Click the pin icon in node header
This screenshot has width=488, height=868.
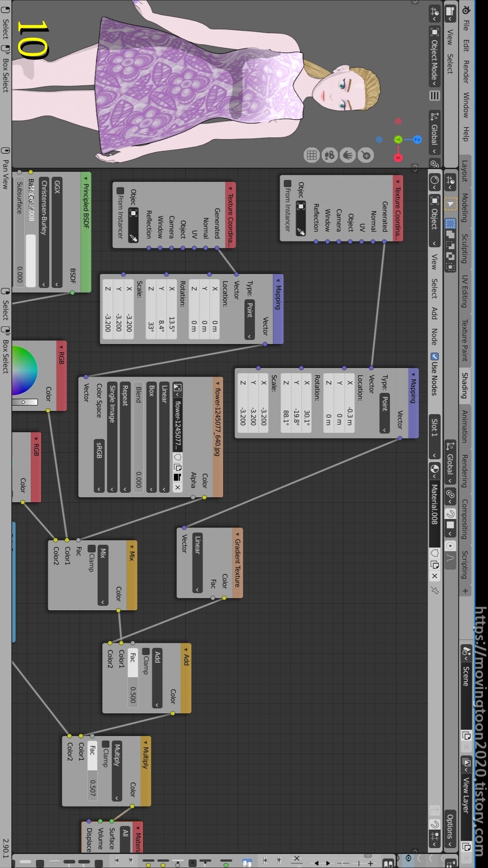point(435,590)
